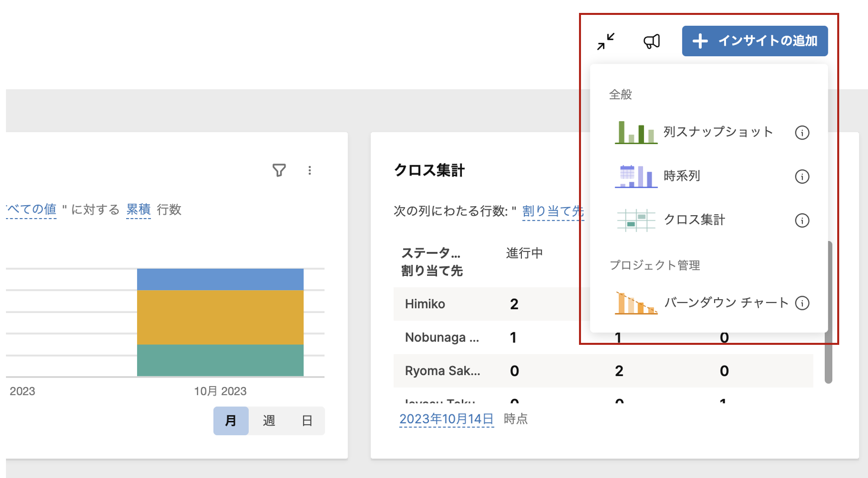Select the Nobunaga ... row name
Image resolution: width=868 pixels, height=478 pixels.
pyautogui.click(x=442, y=337)
